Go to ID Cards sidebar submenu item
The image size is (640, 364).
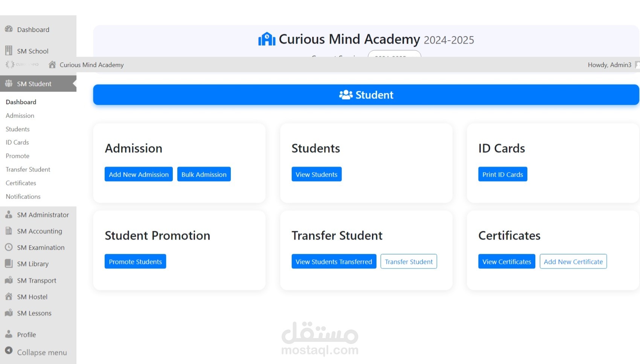pyautogui.click(x=17, y=142)
